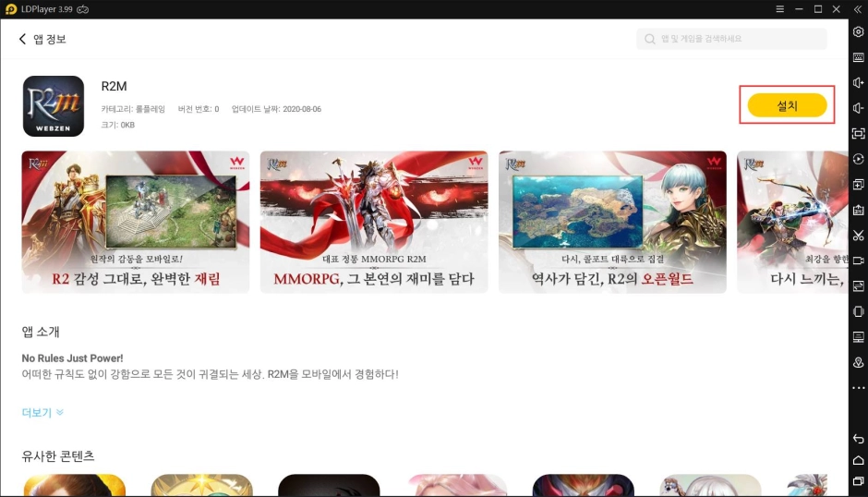The image size is (868, 497).
Task: Click the 크기: 0KB text
Action: (118, 125)
